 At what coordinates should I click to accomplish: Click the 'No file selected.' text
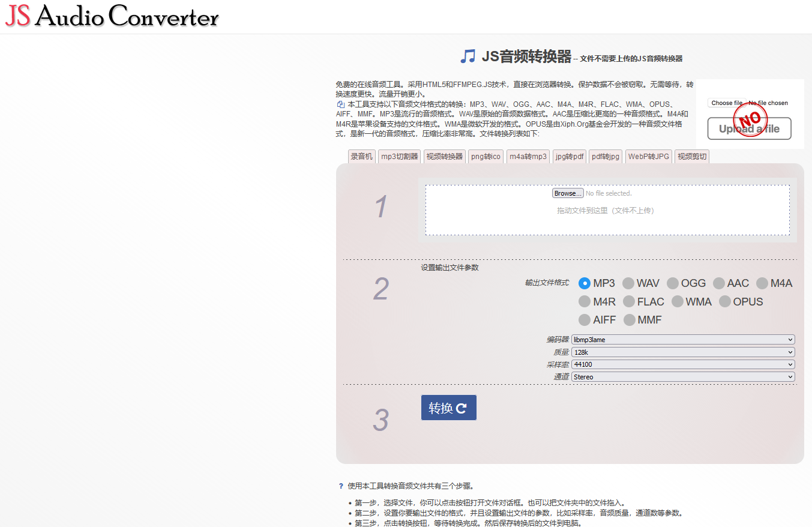tap(609, 193)
